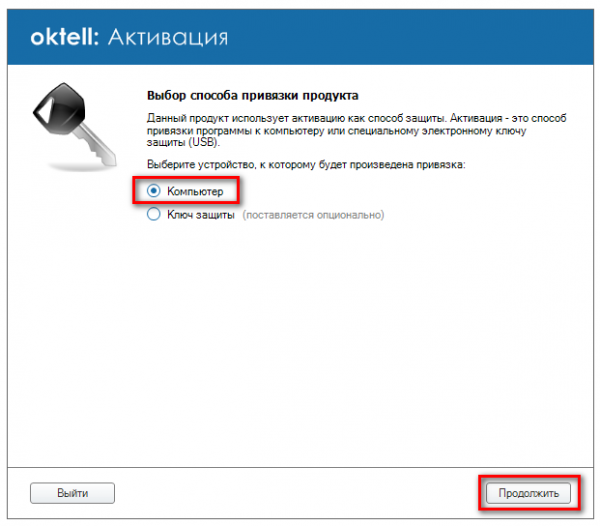
Task: Click the black key icon
Action: (x=68, y=122)
